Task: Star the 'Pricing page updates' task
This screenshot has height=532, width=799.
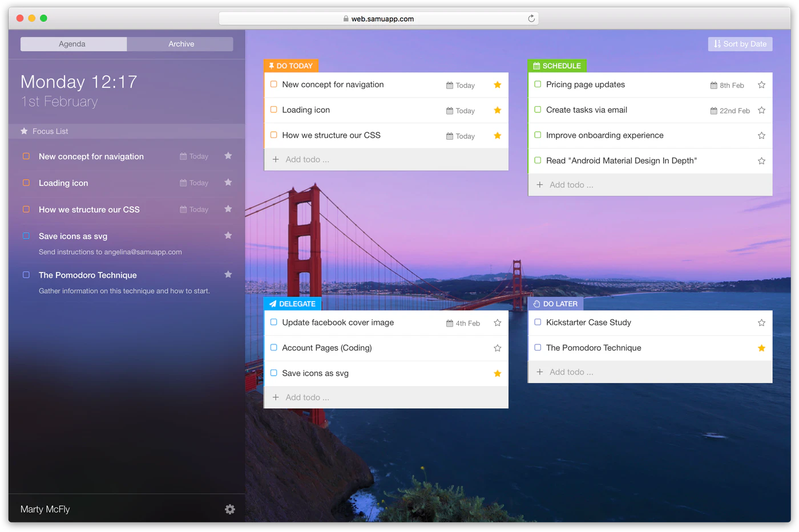Action: (761, 85)
